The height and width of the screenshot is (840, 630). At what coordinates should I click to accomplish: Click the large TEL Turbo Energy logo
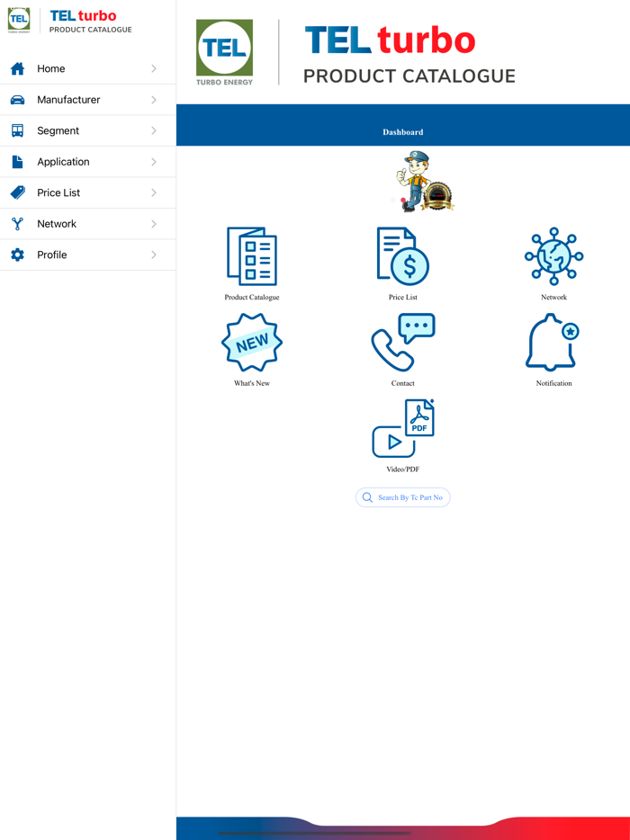point(224,52)
